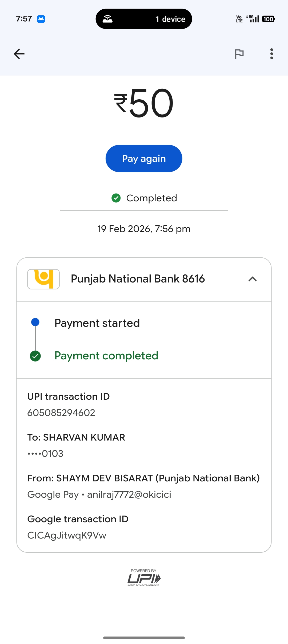Image resolution: width=288 pixels, height=644 pixels.
Task: Tap the recipient name SHARVAN KUMAR
Action: [x=84, y=437]
